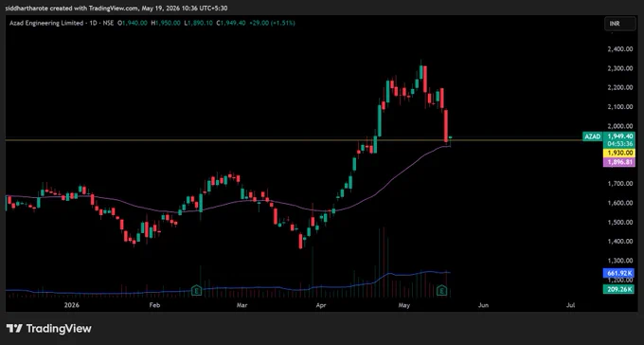Click the green 209.26K volume label

(x=619, y=289)
